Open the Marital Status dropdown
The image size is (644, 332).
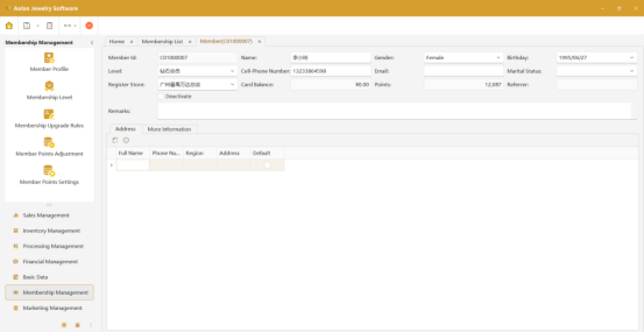pyautogui.click(x=632, y=71)
